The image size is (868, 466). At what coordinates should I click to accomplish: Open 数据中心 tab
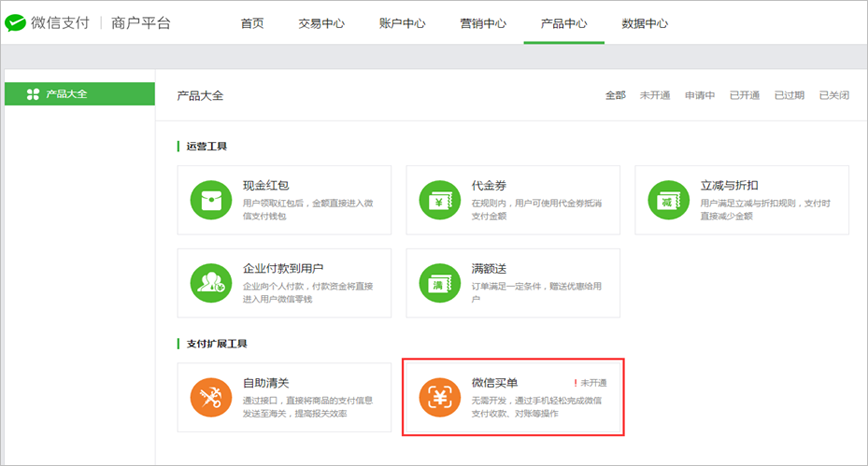645,23
